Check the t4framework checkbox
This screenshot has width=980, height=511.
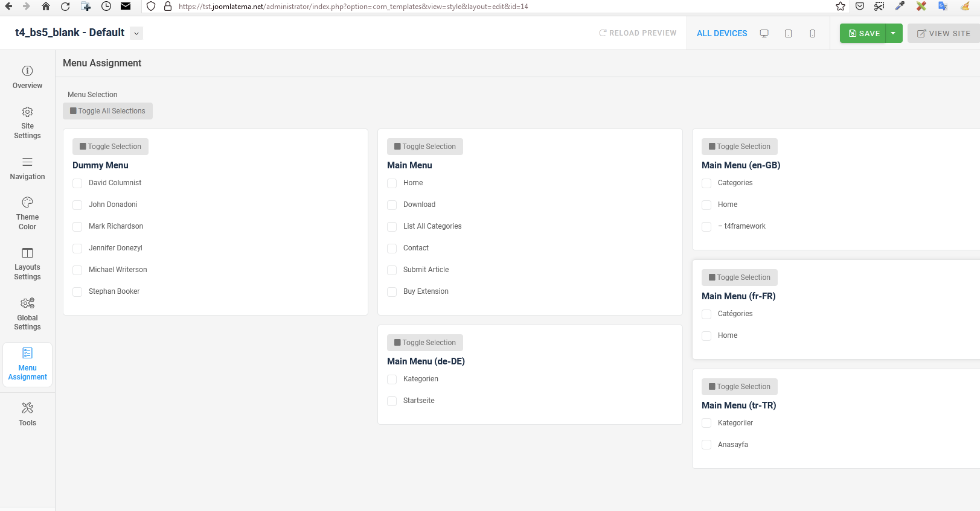click(x=706, y=227)
